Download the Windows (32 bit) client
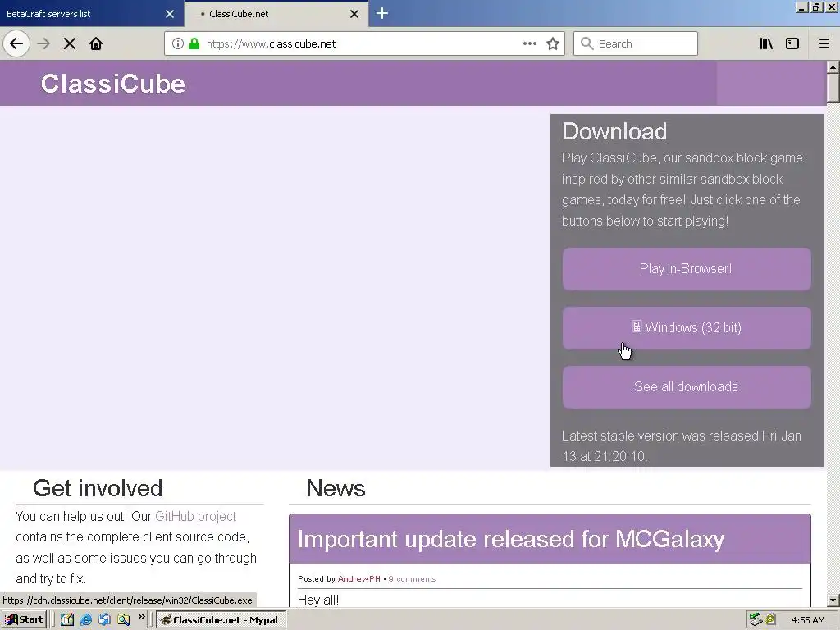 (x=687, y=328)
